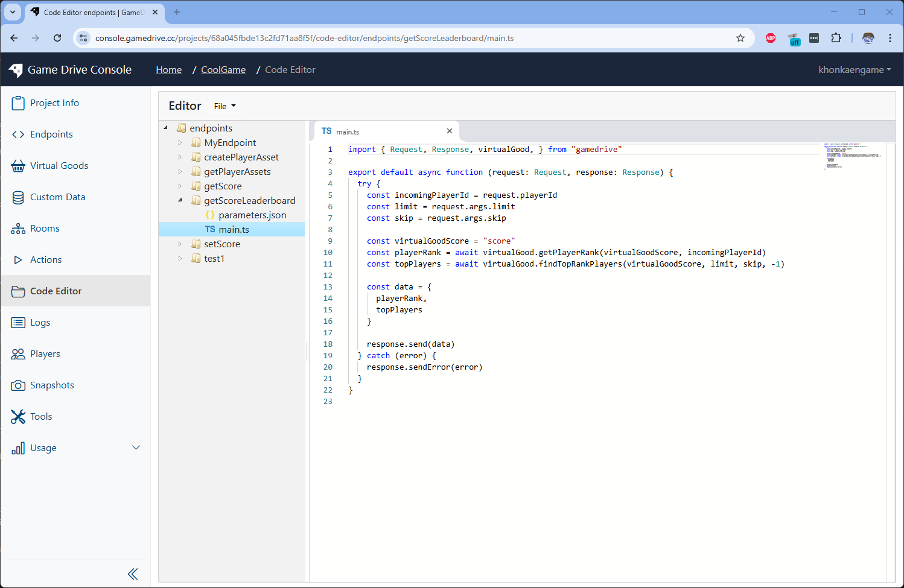This screenshot has width=904, height=588.
Task: Open the Actions panel
Action: (x=45, y=259)
